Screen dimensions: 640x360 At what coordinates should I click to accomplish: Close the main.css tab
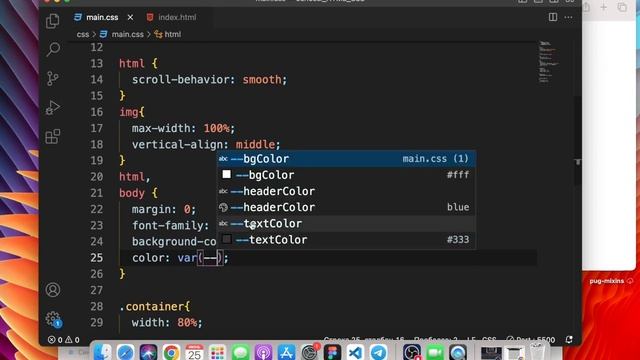coord(130,17)
